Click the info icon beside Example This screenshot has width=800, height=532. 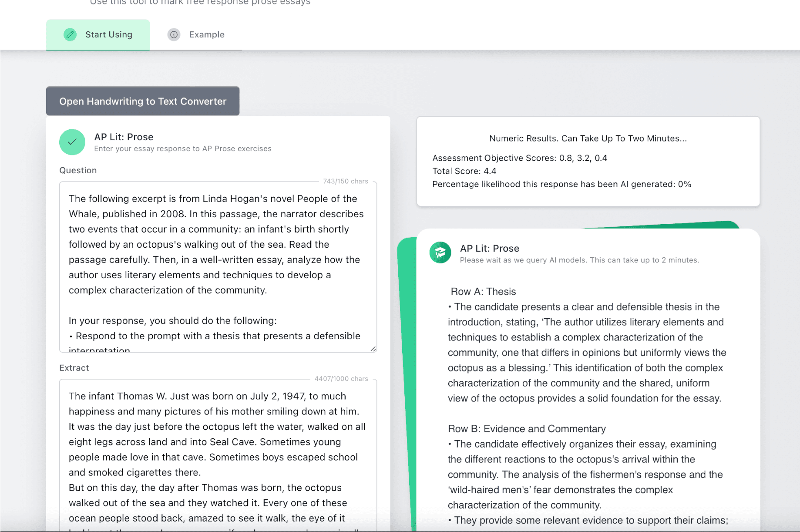(174, 35)
